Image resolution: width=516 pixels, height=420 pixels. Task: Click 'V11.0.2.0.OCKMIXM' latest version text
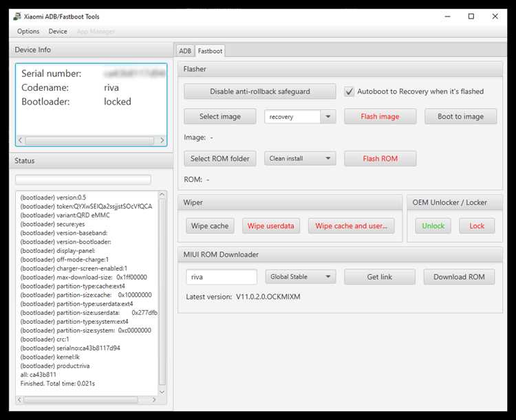(x=268, y=297)
